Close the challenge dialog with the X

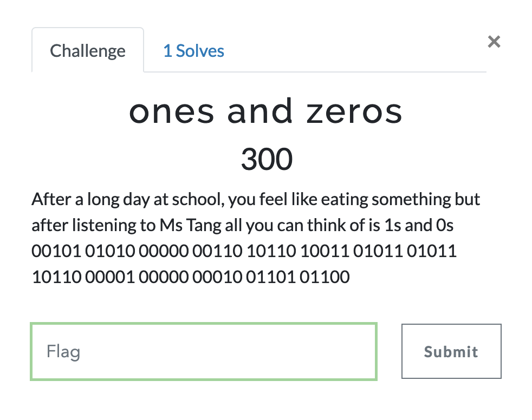pyautogui.click(x=494, y=42)
